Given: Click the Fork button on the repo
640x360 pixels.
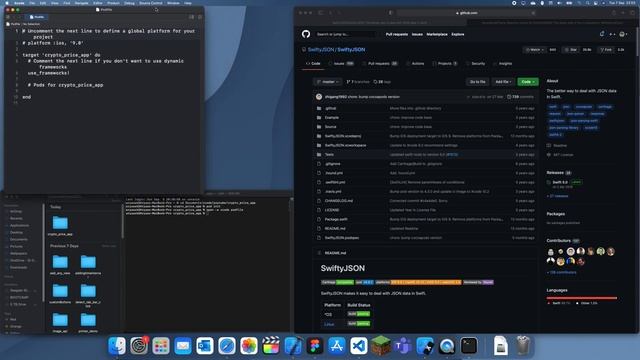Looking at the screenshot, I should tap(605, 49).
